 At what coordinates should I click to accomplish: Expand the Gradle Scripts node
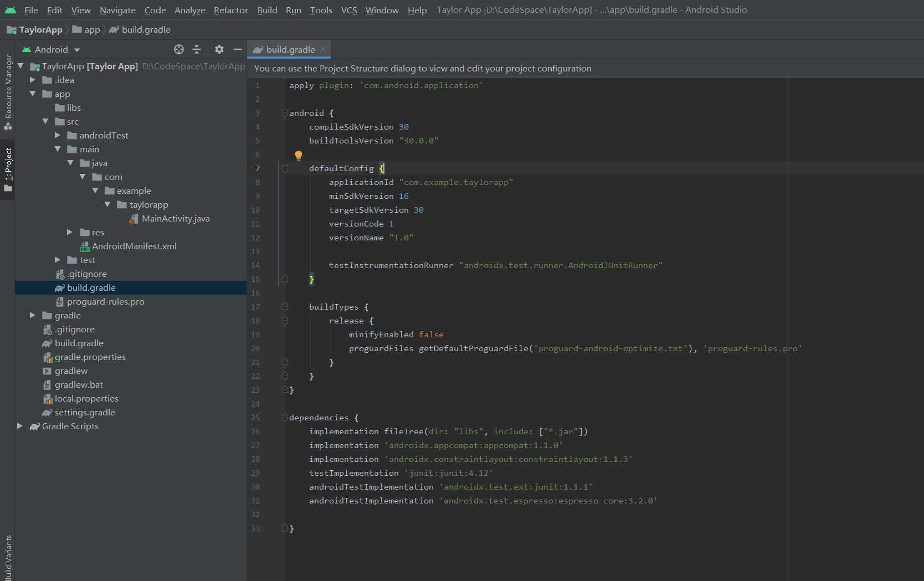pos(20,426)
